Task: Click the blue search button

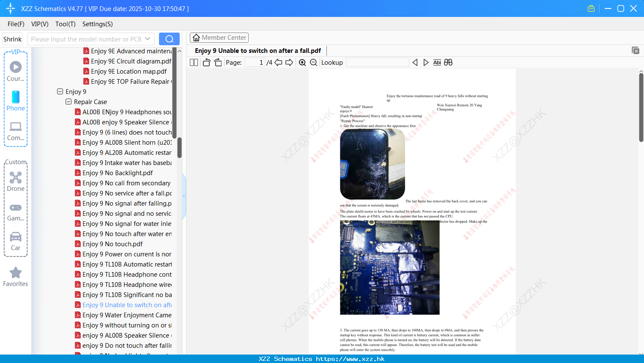Action: click(x=169, y=39)
